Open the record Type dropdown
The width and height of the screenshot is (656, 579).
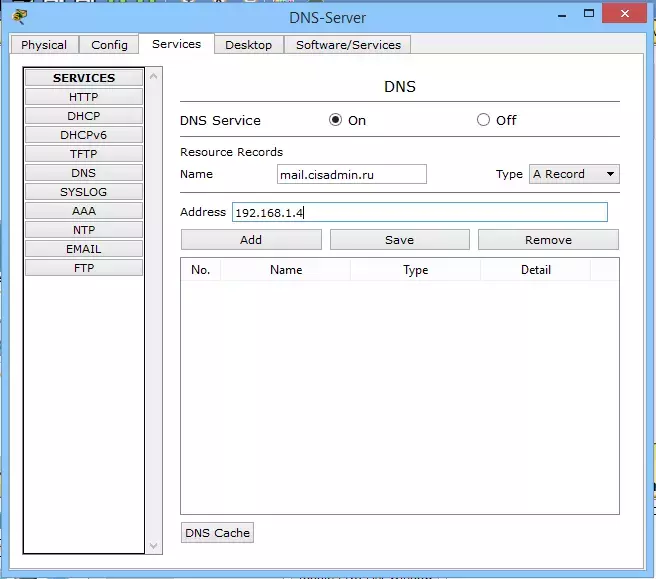click(574, 174)
